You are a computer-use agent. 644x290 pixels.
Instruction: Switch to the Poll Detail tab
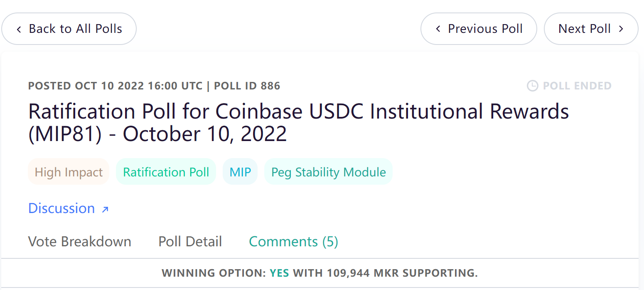pos(190,242)
